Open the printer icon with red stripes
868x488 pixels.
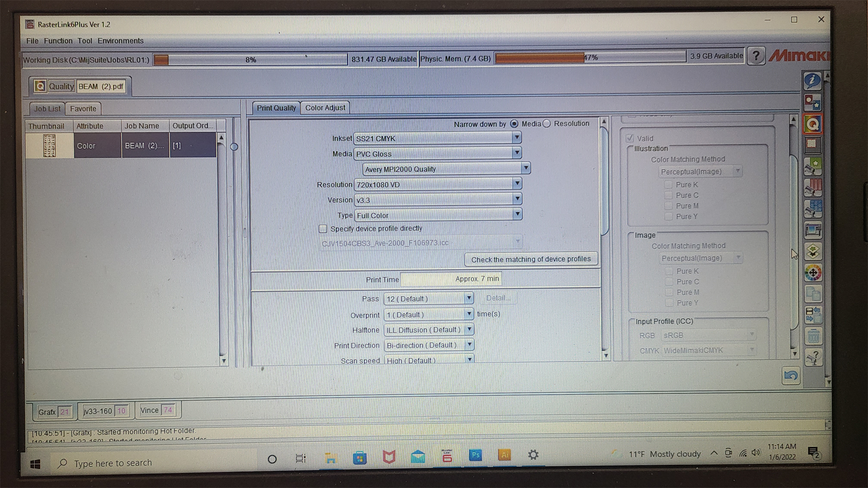813,187
